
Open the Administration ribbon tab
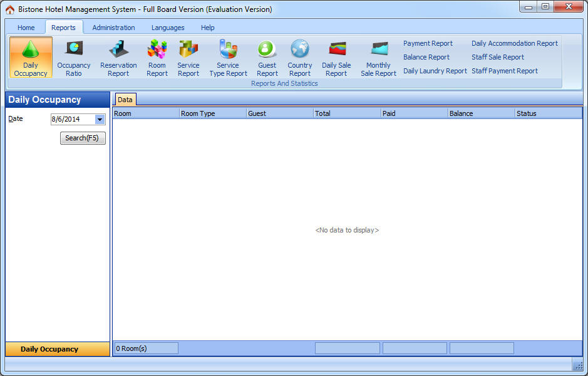point(113,28)
